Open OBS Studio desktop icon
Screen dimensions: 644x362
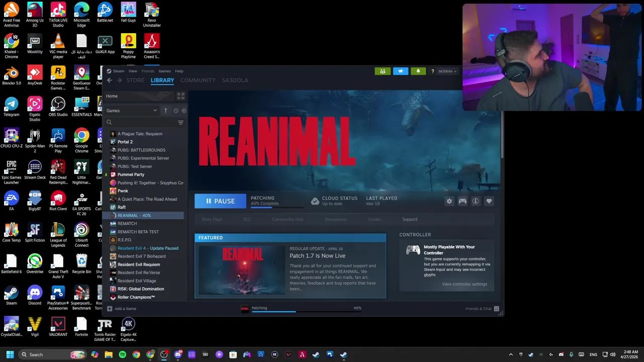click(58, 107)
